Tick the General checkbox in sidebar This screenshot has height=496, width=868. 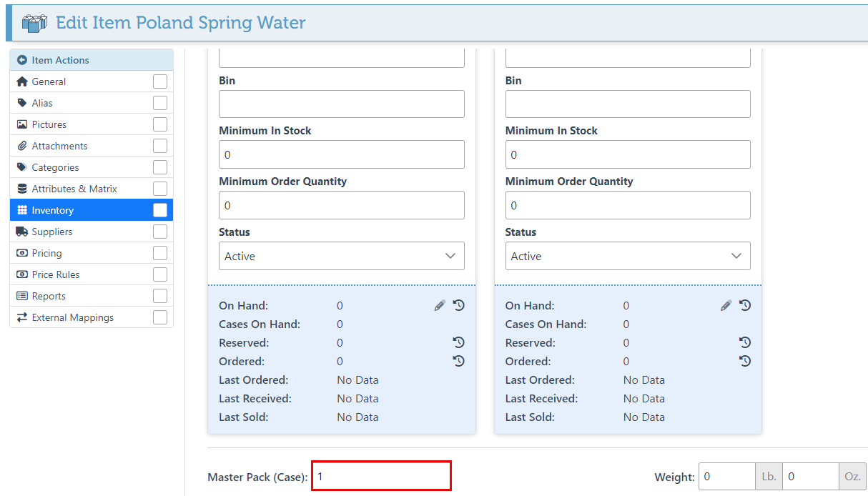pyautogui.click(x=160, y=81)
